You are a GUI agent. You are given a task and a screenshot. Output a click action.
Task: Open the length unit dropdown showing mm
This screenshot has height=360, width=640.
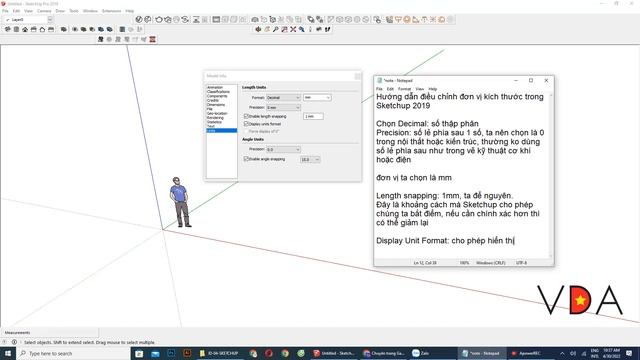(317, 98)
